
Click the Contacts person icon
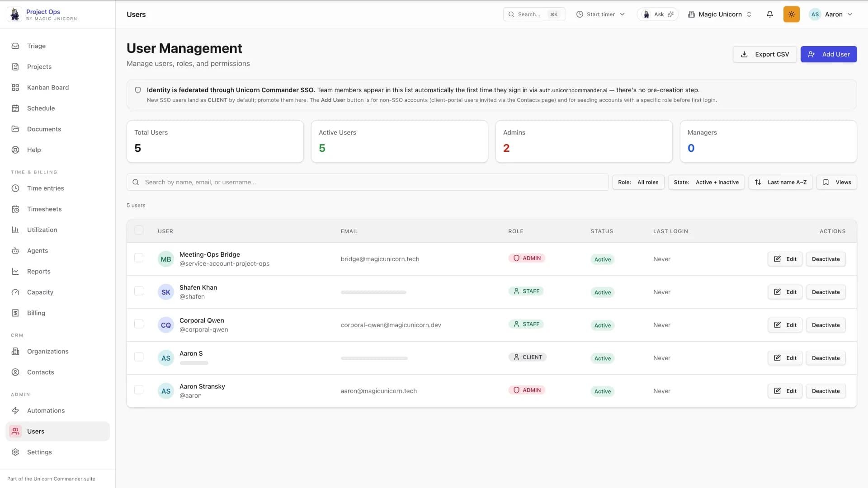tap(15, 372)
